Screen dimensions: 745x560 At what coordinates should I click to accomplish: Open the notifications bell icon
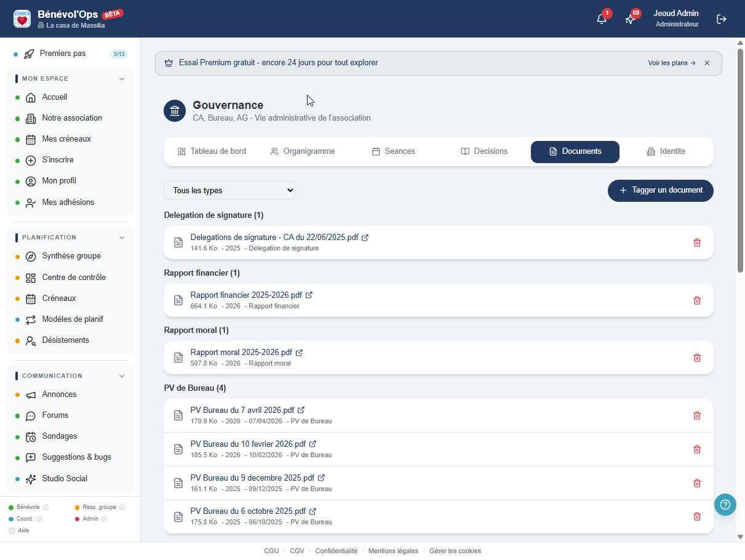click(x=602, y=19)
